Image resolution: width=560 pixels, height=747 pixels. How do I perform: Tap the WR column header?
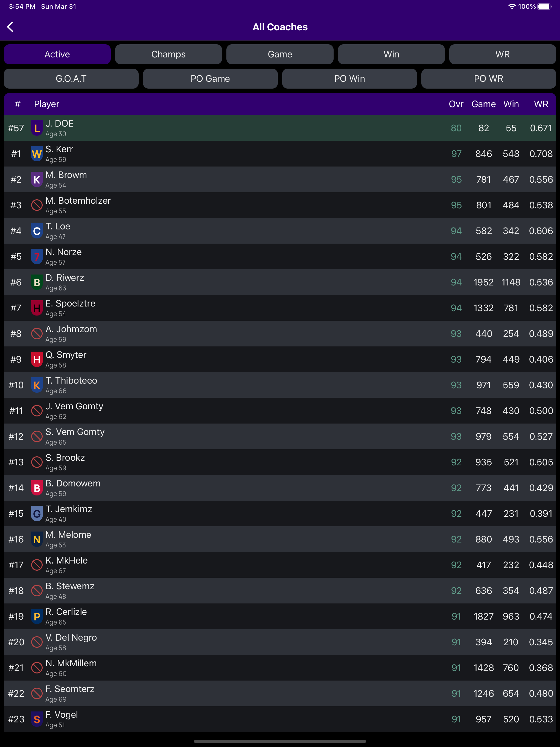tap(541, 104)
